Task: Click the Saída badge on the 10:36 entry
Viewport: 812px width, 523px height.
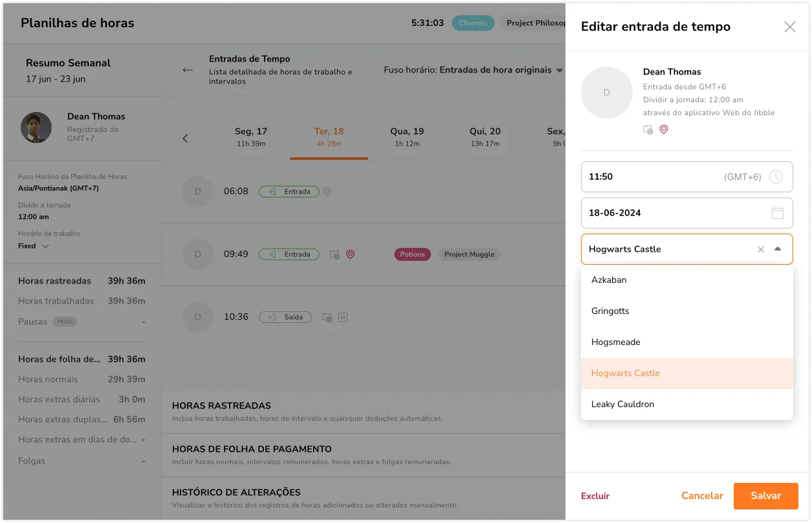Action: [x=285, y=317]
